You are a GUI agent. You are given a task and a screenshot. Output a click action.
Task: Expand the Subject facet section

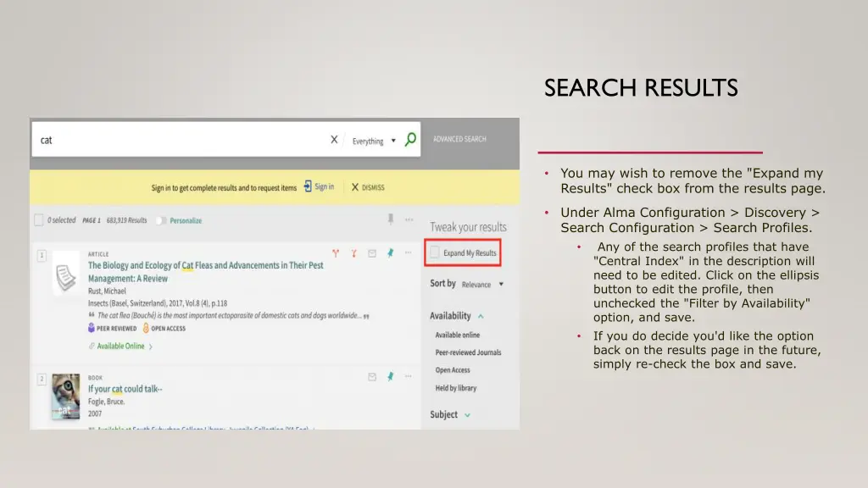467,415
